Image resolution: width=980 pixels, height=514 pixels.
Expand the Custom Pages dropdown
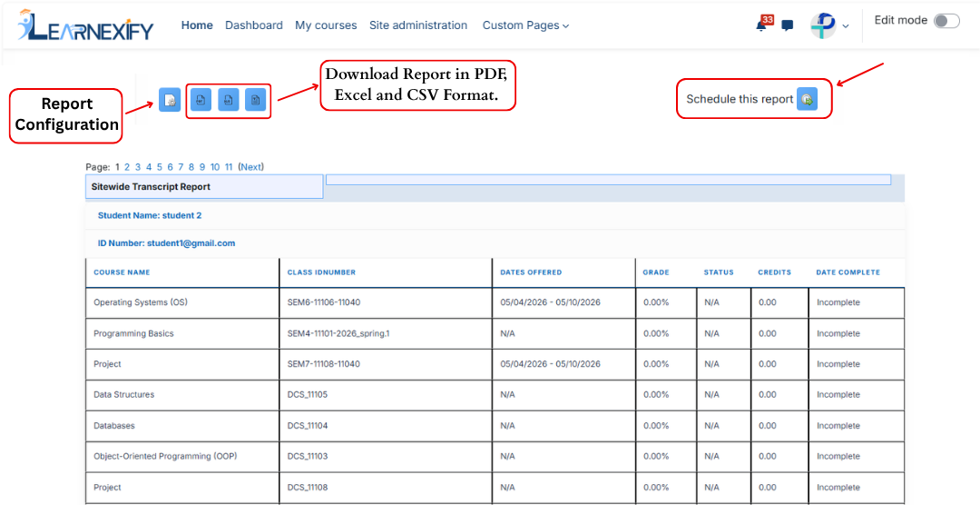tap(525, 25)
